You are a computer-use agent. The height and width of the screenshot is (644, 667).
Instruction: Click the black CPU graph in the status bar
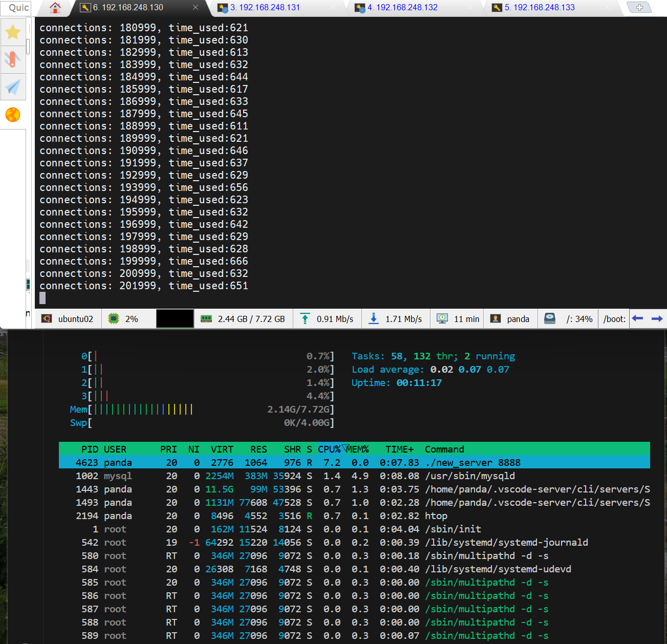coord(175,318)
